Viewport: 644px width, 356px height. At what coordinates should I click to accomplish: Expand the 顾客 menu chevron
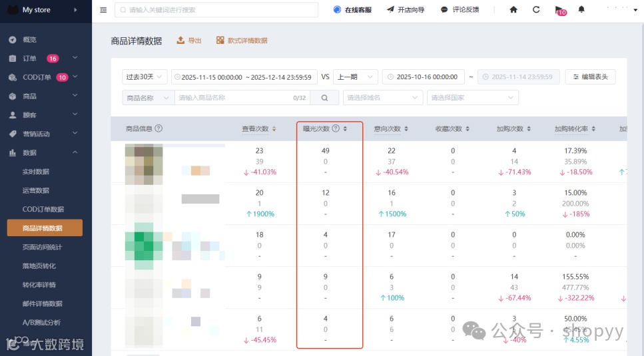75,114
